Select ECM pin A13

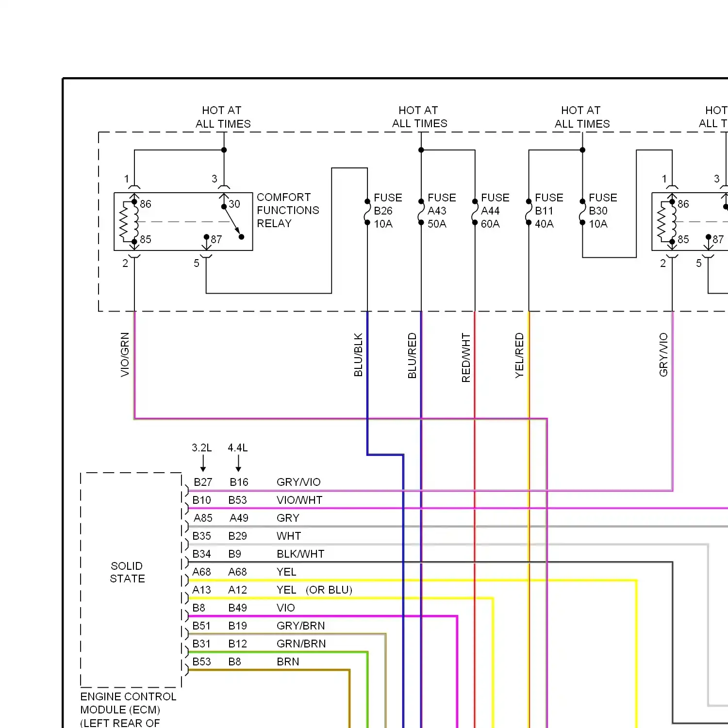pos(201,590)
